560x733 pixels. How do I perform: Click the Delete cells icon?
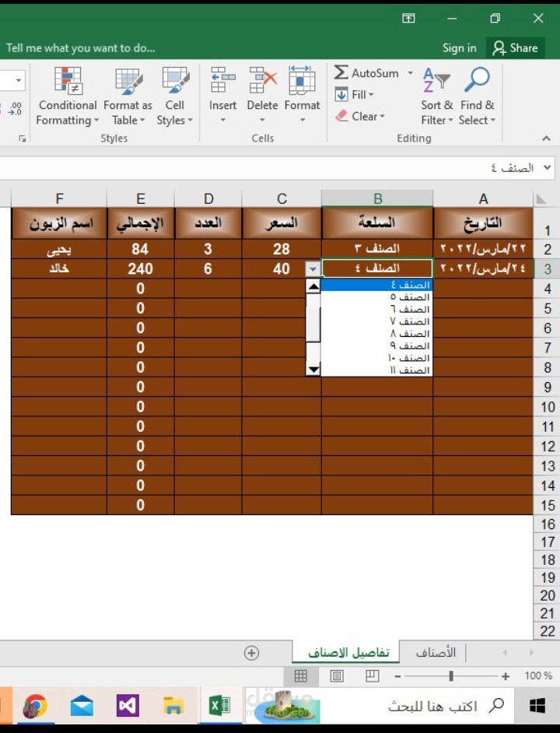tap(263, 80)
